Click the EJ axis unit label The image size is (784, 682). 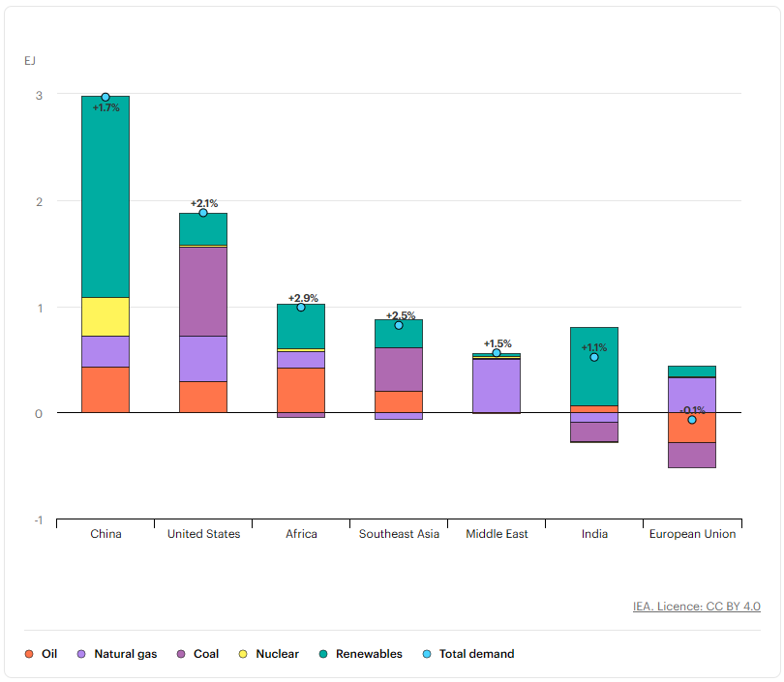[x=30, y=60]
